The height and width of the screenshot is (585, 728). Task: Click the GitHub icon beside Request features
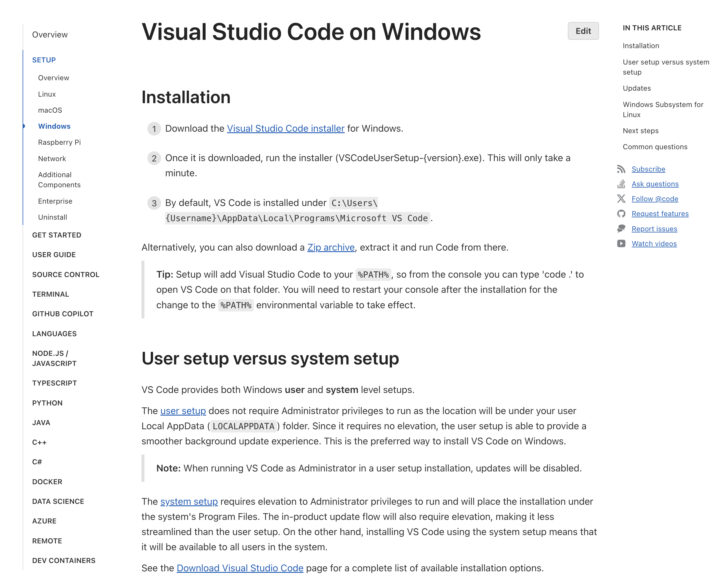click(x=621, y=214)
